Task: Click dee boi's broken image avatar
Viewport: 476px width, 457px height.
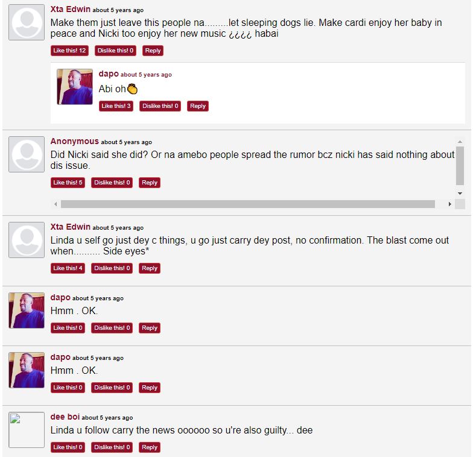Action: coord(27,430)
